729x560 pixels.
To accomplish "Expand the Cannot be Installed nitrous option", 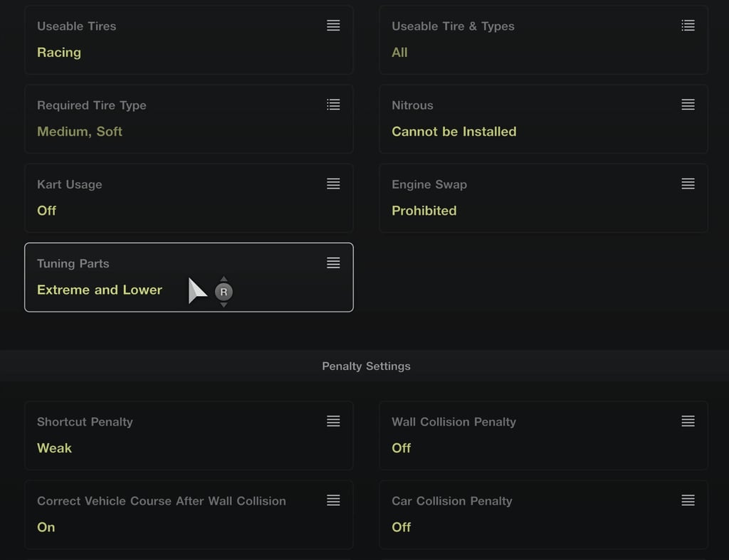I will [x=453, y=132].
